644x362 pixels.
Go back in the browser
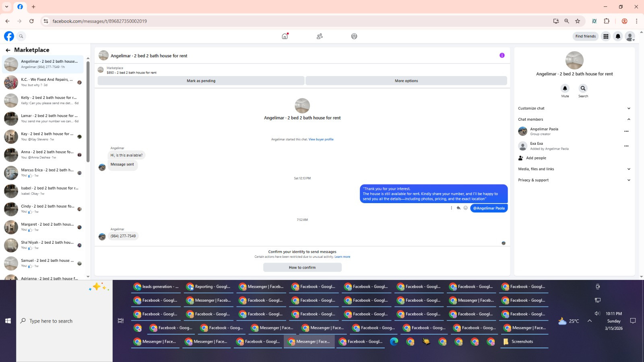coord(7,21)
